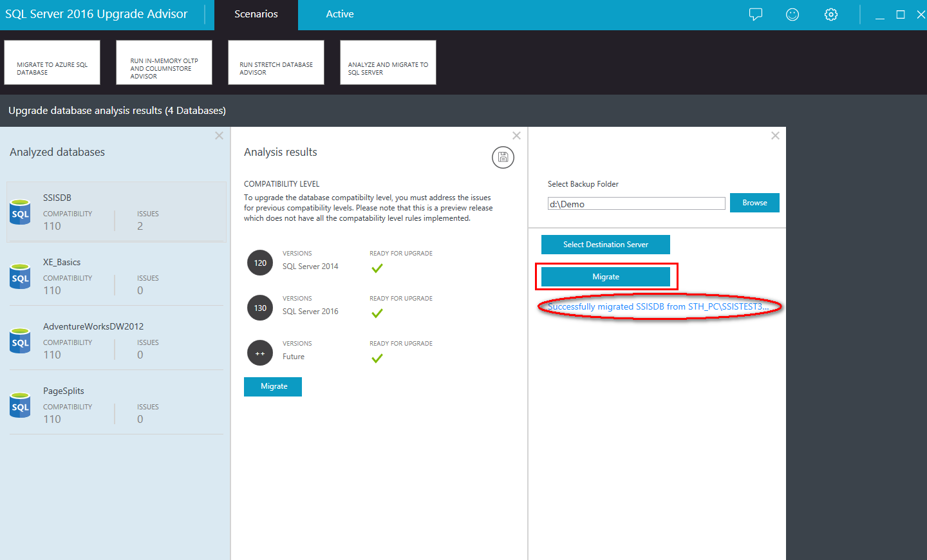Click the Analysis results heading

coord(281,152)
